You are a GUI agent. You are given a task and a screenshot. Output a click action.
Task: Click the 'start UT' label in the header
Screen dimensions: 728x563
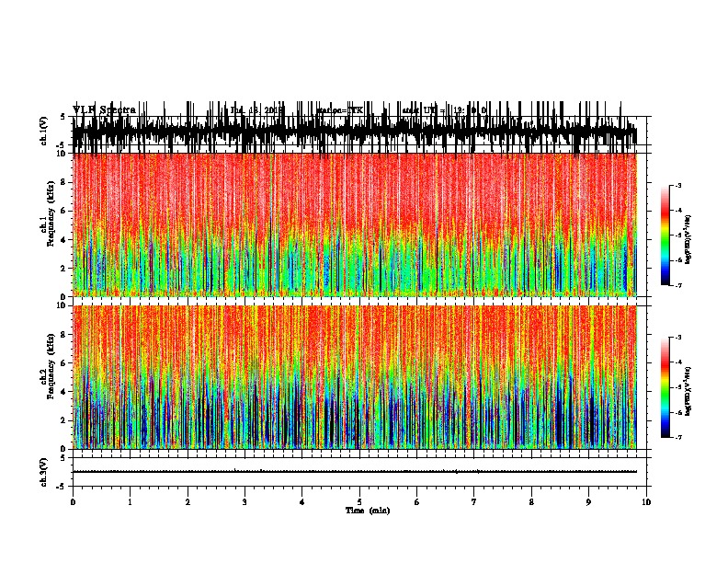coord(418,110)
